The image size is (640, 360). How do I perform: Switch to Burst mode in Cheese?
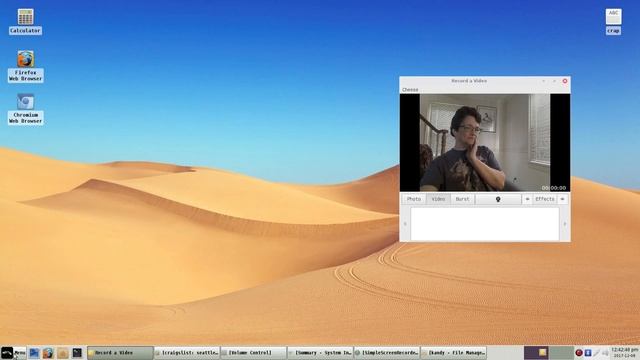pyautogui.click(x=462, y=199)
